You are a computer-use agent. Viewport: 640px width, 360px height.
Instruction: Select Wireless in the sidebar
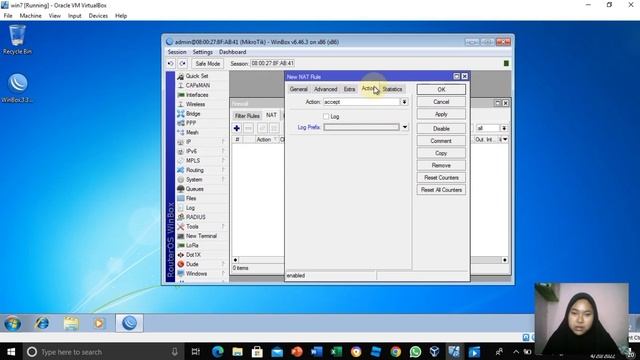195,104
